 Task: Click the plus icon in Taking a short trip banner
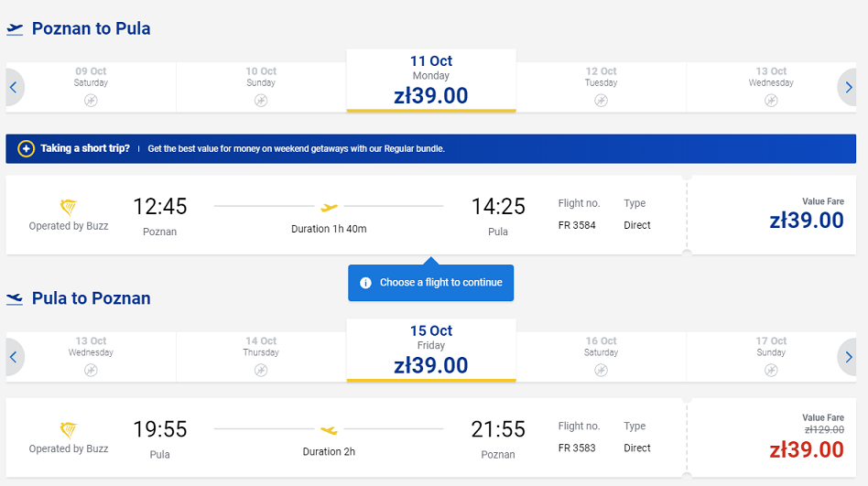(26, 148)
